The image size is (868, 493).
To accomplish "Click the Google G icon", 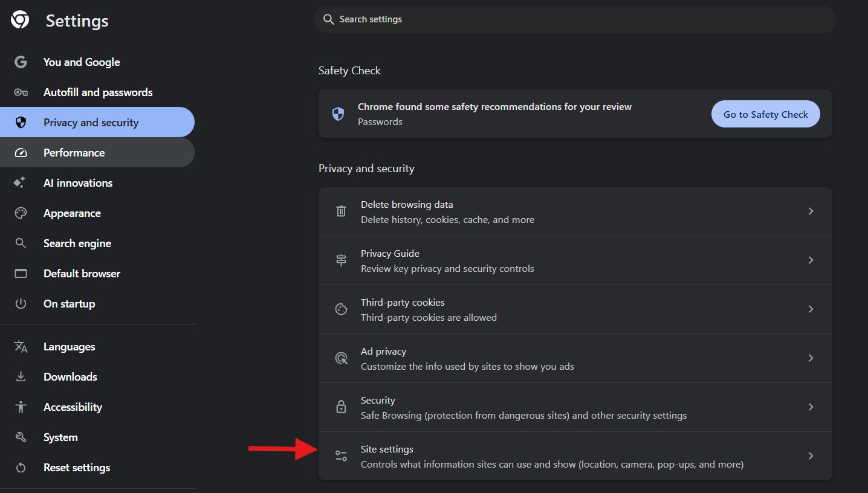I will [21, 62].
